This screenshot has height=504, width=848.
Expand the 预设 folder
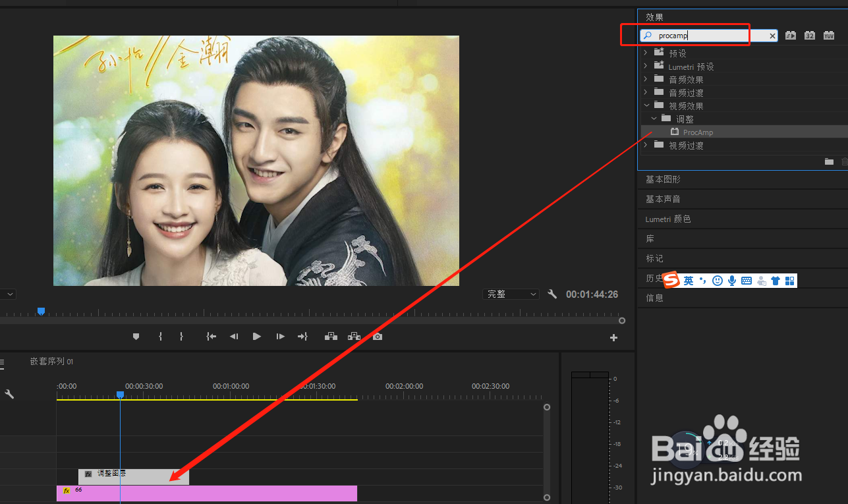pos(646,53)
